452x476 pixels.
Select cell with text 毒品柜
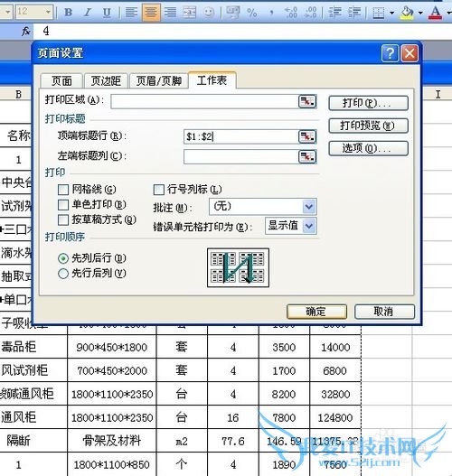pos(33,347)
